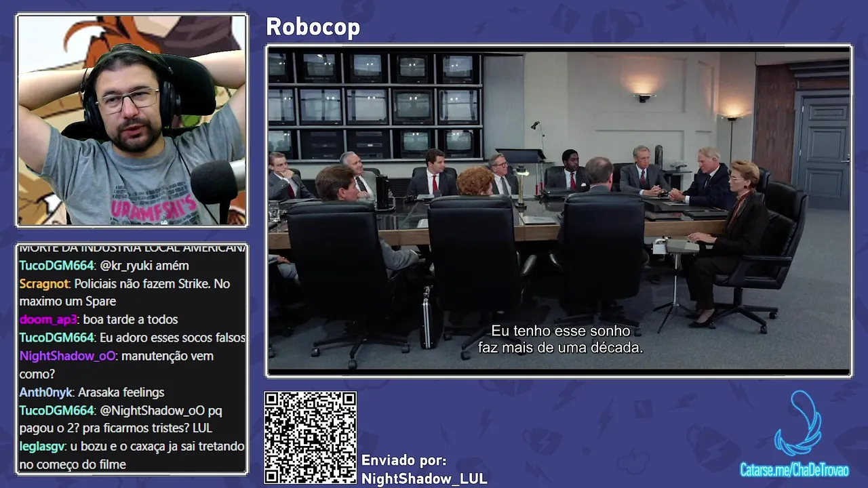Image resolution: width=868 pixels, height=488 pixels.
Task: Click the QR code image
Action: pyautogui.click(x=310, y=437)
